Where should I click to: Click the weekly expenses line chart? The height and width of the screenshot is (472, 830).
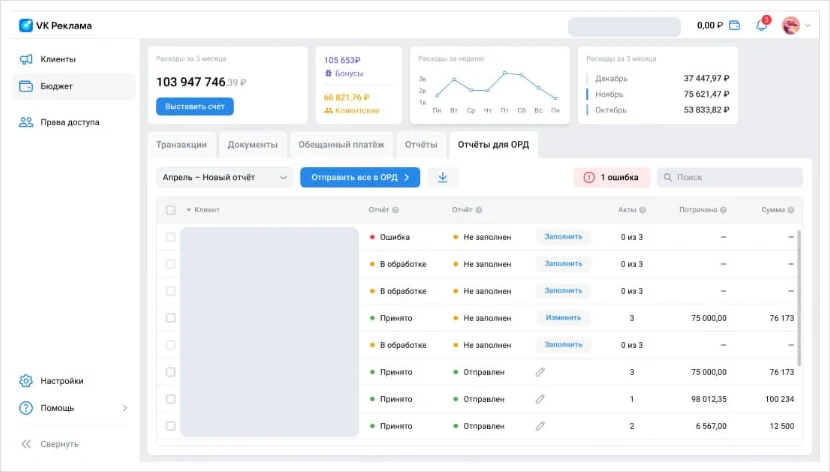pyautogui.click(x=495, y=85)
